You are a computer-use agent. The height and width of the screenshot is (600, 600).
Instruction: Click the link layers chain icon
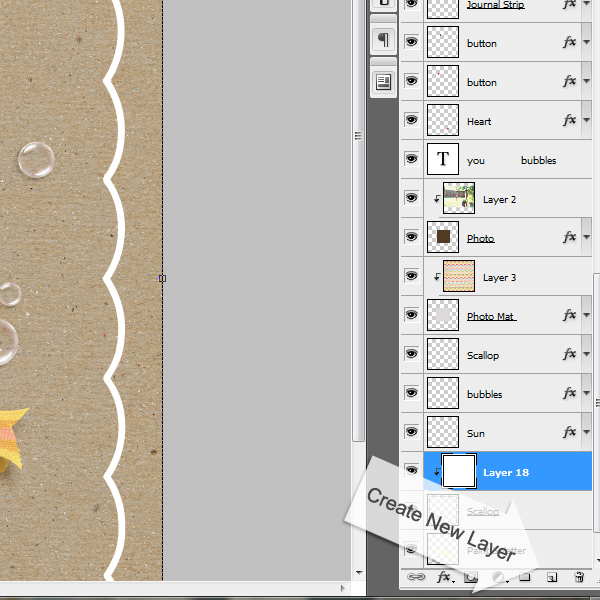[416, 577]
